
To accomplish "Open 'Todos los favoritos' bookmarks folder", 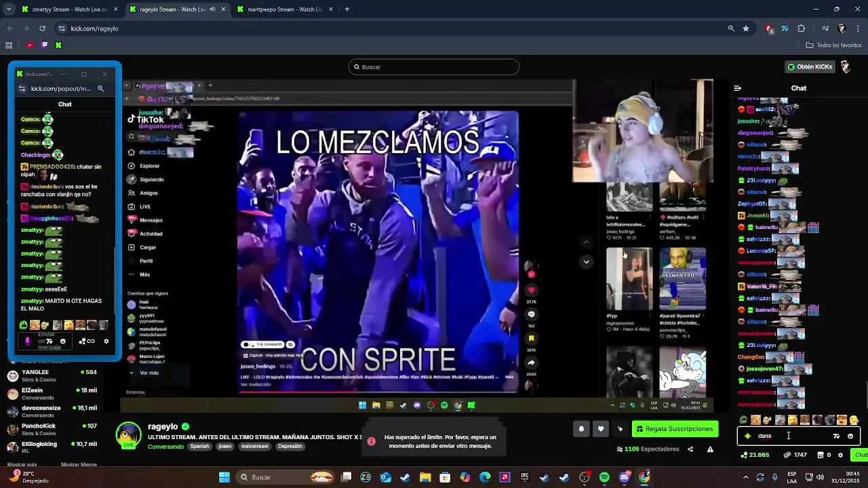I will point(833,45).
